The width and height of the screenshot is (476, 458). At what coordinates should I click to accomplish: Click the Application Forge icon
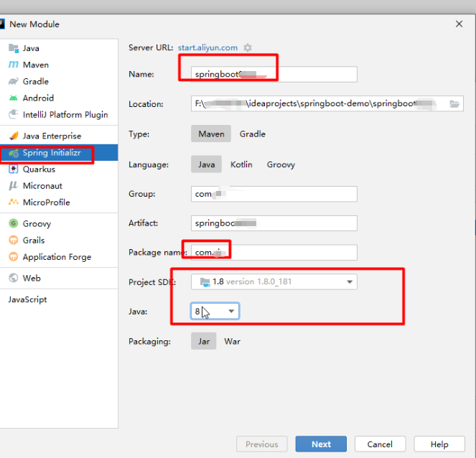[x=14, y=257]
